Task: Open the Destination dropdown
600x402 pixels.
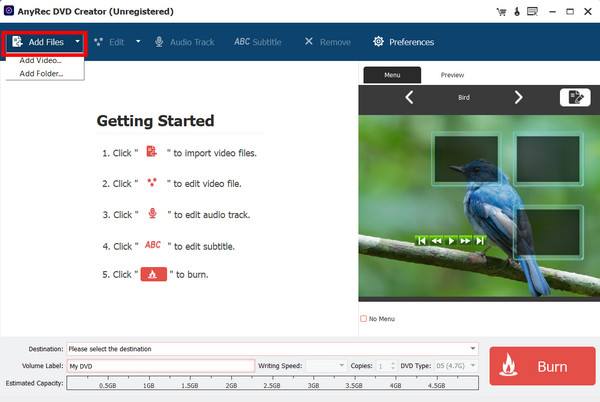Action: 272,349
